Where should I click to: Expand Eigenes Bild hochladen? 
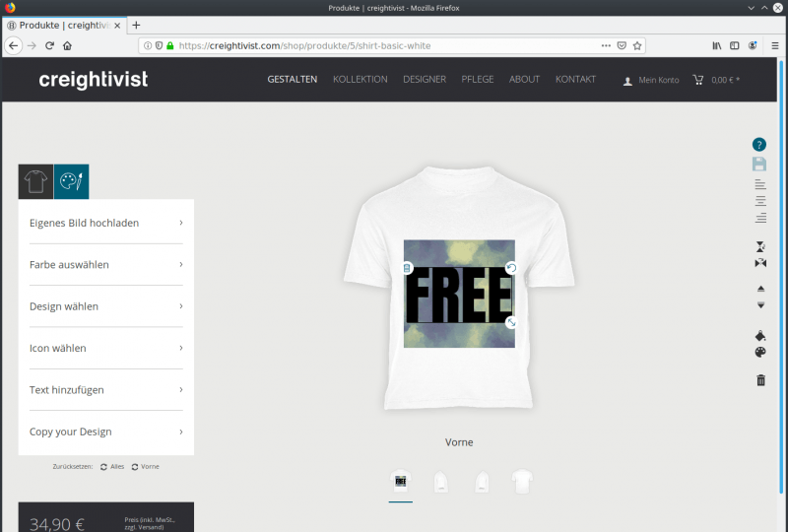pyautogui.click(x=106, y=223)
